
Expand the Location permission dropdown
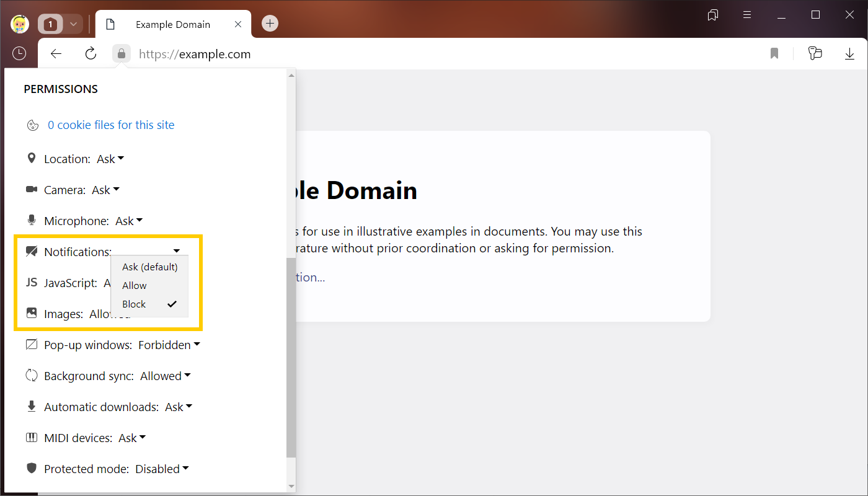[110, 159]
